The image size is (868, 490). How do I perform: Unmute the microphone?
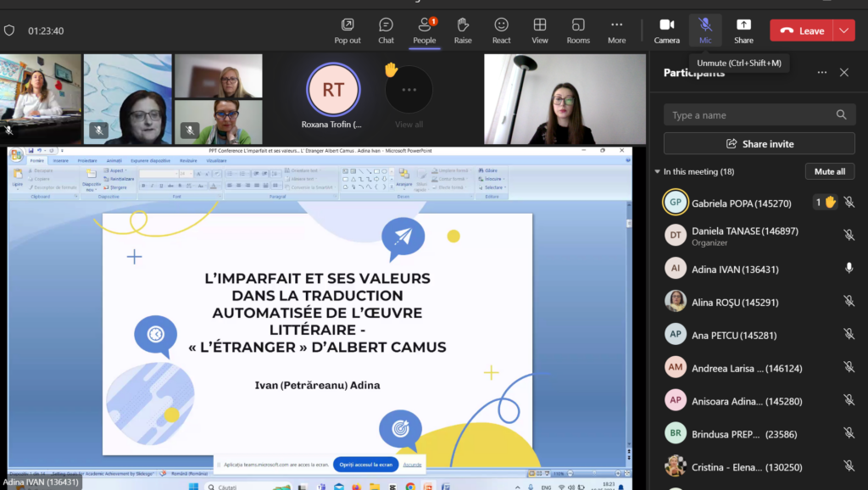705,31
